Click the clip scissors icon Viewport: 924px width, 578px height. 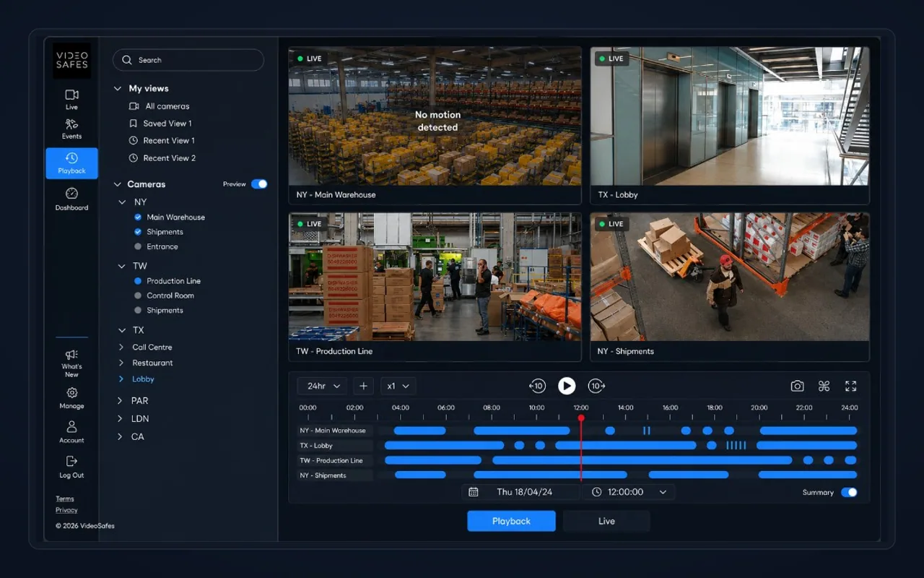pos(824,387)
